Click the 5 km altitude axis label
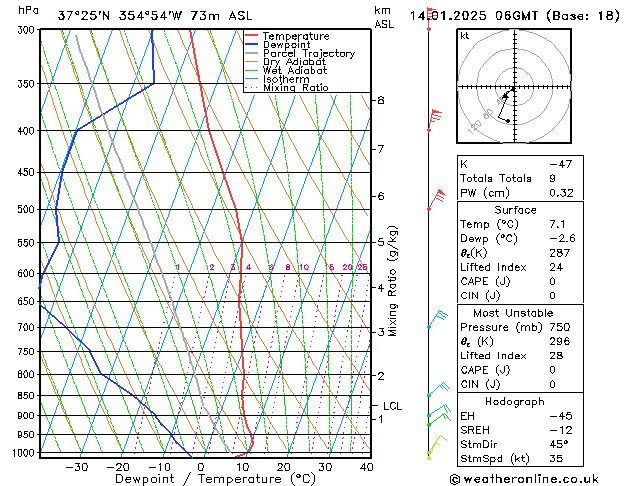 (381, 242)
